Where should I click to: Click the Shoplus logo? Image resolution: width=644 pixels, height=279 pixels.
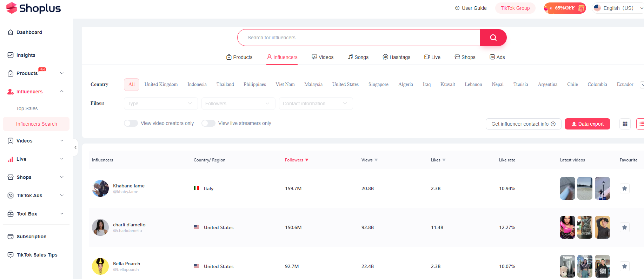[34, 8]
